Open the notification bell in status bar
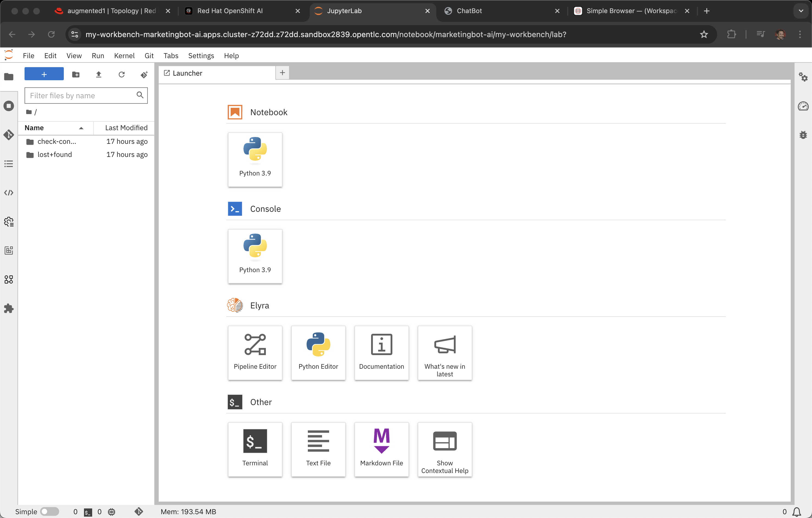Screen dimensions: 812x518 point(796,512)
